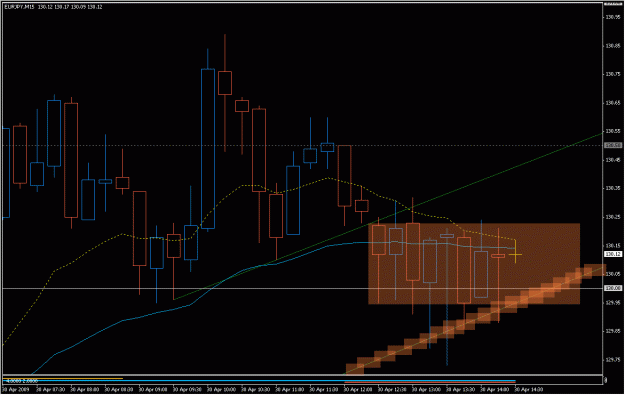Screen dimensions: 625x395
Task: Click the indicator subwindow strip below chart
Action: (x=302, y=380)
